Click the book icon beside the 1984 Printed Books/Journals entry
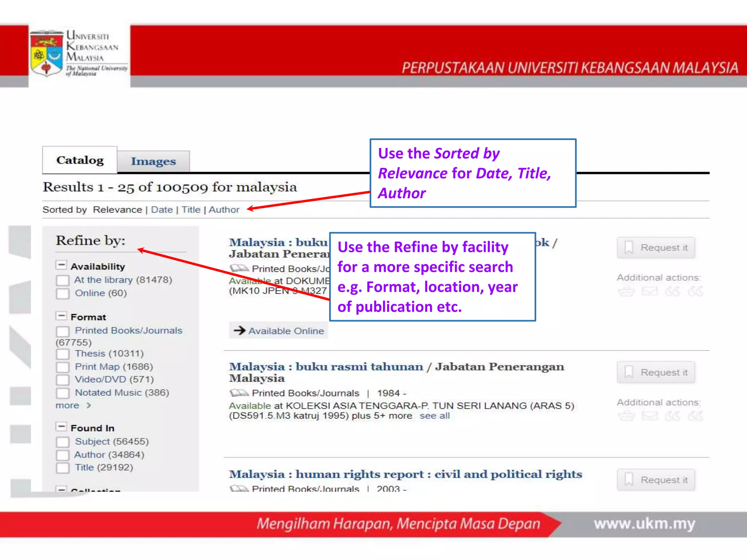Viewport: 747px width, 560px height. coord(239,393)
